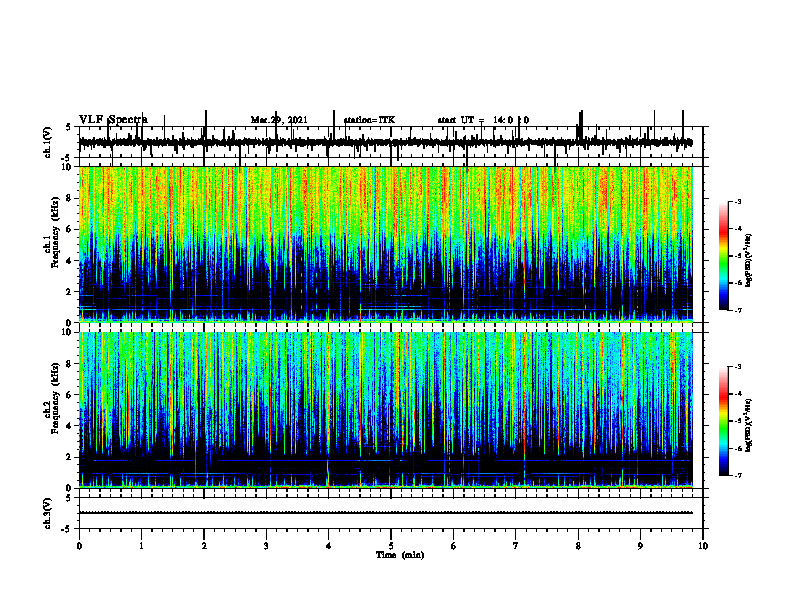Click time axis tick label 2
Image resolution: width=792 pixels, height=612 pixels.
pos(204,546)
